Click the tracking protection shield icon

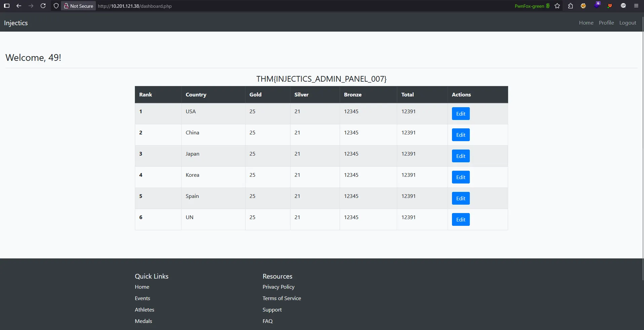click(x=56, y=6)
